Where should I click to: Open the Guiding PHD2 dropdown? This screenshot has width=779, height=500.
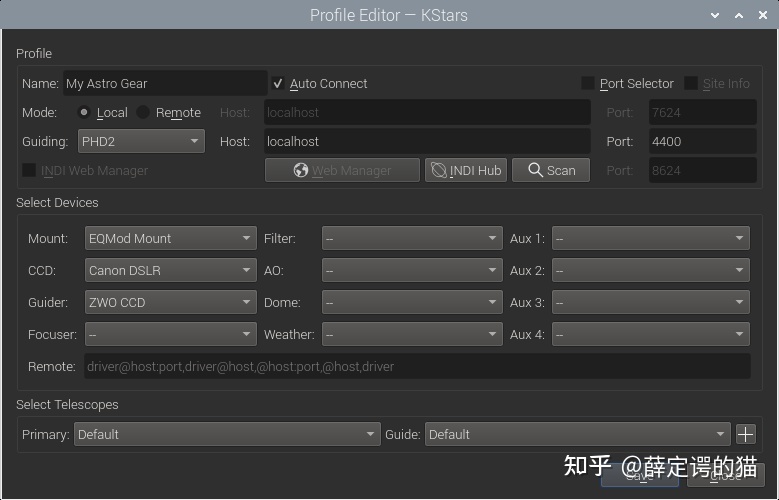pyautogui.click(x=141, y=142)
